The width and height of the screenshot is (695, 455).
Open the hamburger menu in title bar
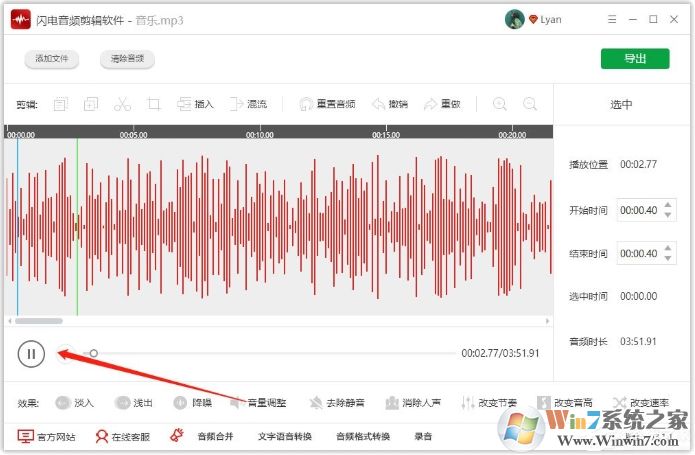click(612, 19)
